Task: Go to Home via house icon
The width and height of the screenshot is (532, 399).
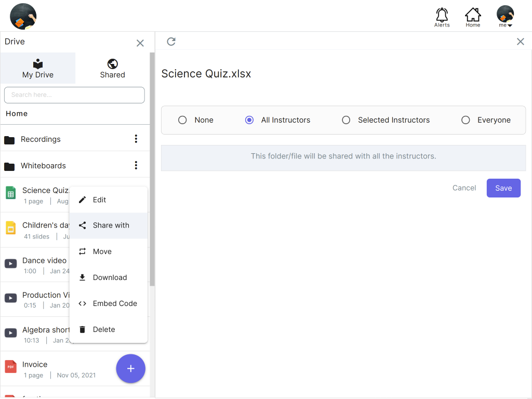Action: (x=473, y=15)
